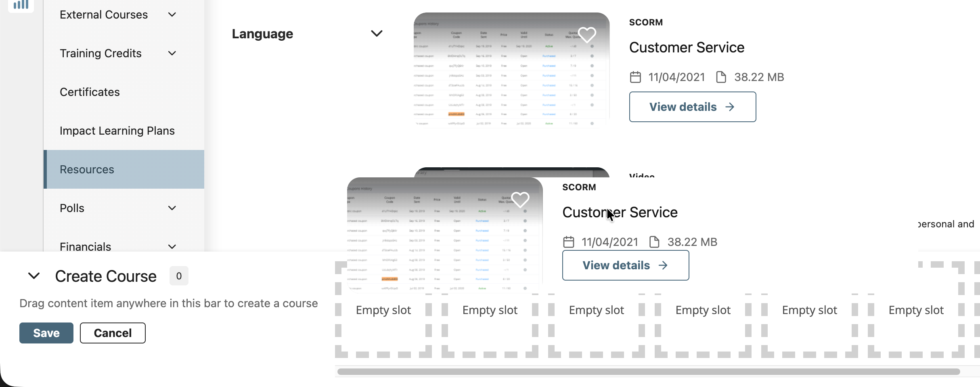Viewport: 980px width, 387px height.
Task: Click the top Customer Service thumbnail
Action: [511, 71]
